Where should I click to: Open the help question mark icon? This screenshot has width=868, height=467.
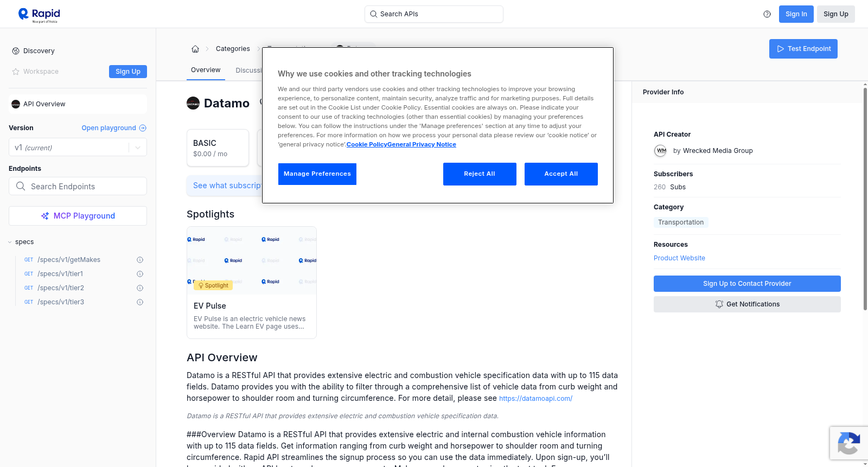[x=767, y=14]
